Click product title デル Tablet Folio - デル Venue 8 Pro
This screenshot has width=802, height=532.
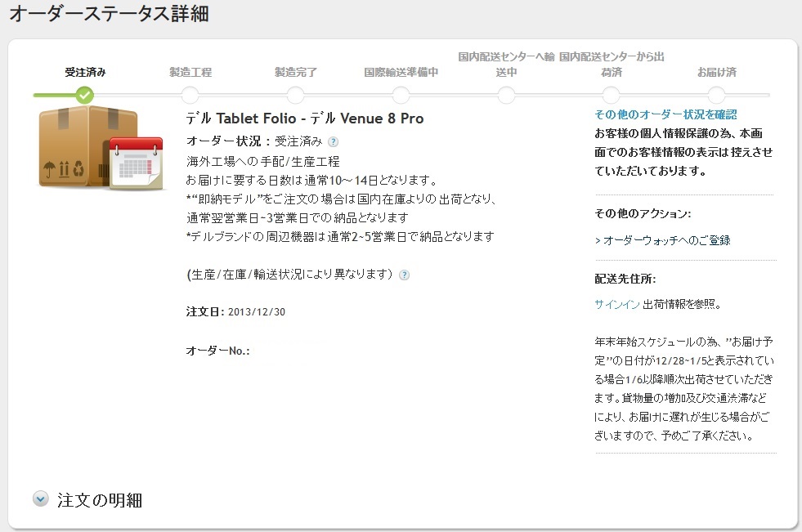[305, 118]
